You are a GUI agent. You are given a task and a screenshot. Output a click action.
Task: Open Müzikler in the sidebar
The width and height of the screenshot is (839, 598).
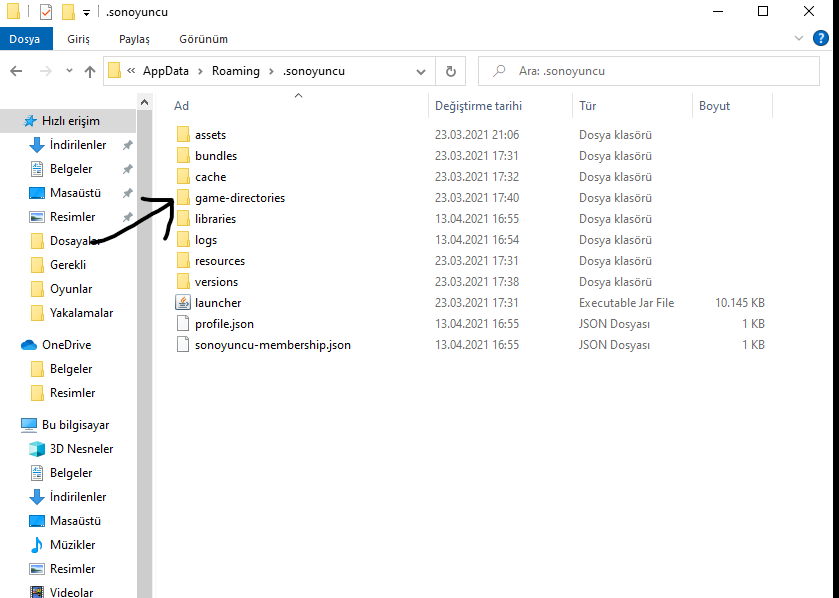62,545
